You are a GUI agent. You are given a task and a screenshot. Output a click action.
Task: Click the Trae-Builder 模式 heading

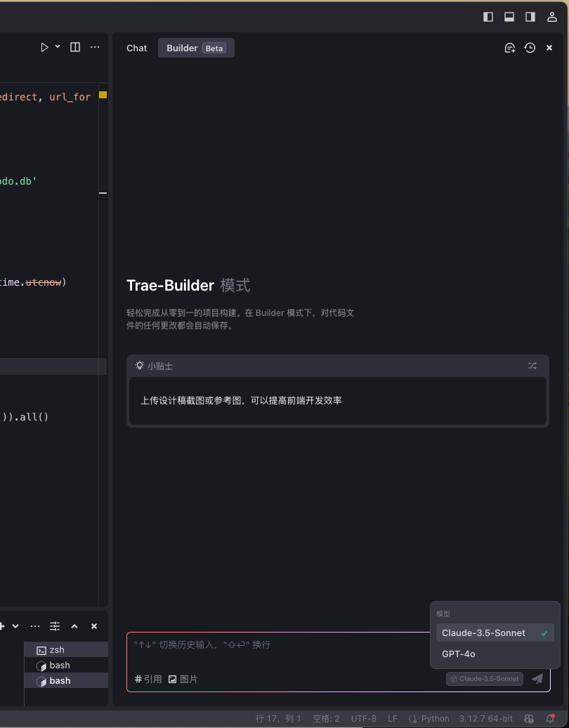(188, 285)
